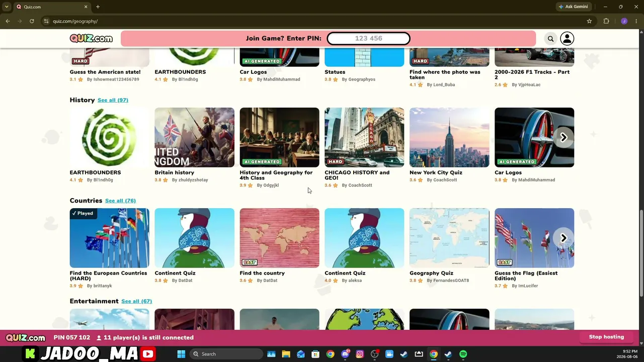Click the Guess the American state! title

[105, 72]
